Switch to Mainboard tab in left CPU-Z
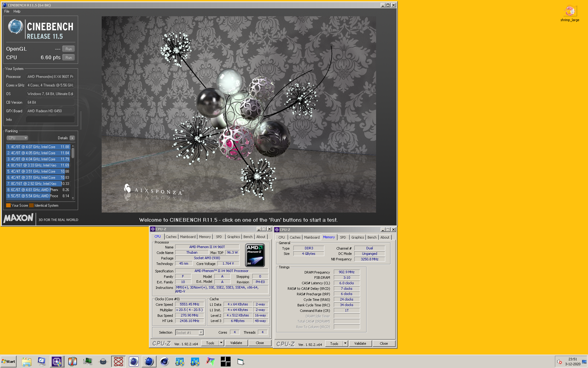Image resolution: width=588 pixels, height=368 pixels. pos(188,237)
